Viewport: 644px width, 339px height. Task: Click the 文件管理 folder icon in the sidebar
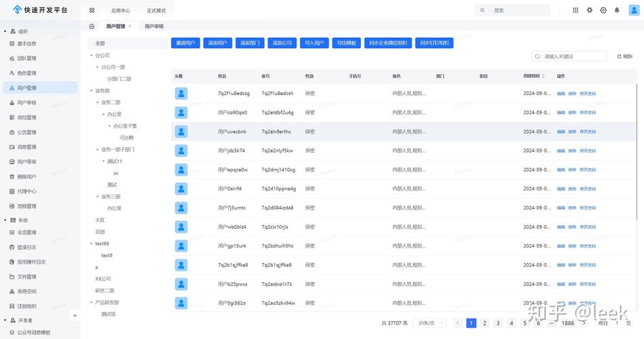(x=12, y=277)
